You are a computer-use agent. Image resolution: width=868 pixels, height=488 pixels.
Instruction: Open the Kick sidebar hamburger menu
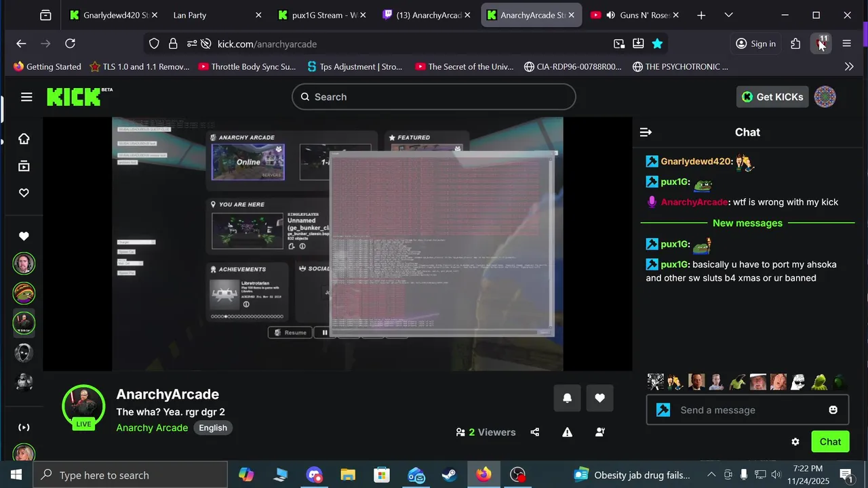click(x=26, y=97)
